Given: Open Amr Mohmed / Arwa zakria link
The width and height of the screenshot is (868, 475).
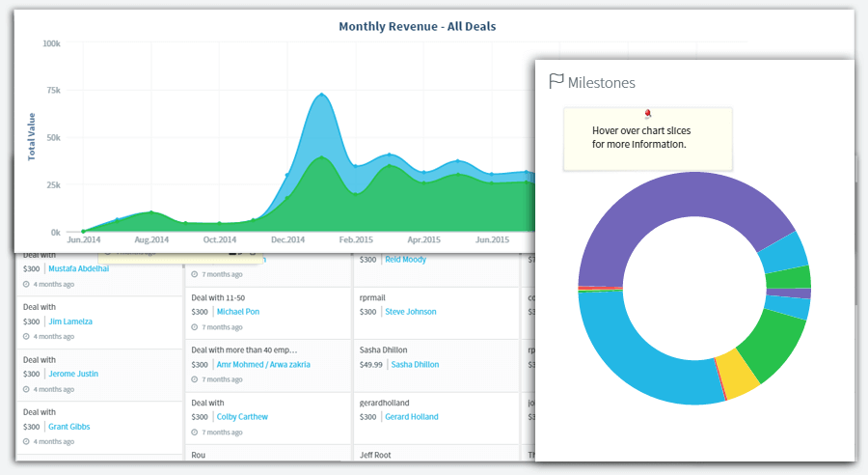Looking at the screenshot, I should click(x=265, y=365).
